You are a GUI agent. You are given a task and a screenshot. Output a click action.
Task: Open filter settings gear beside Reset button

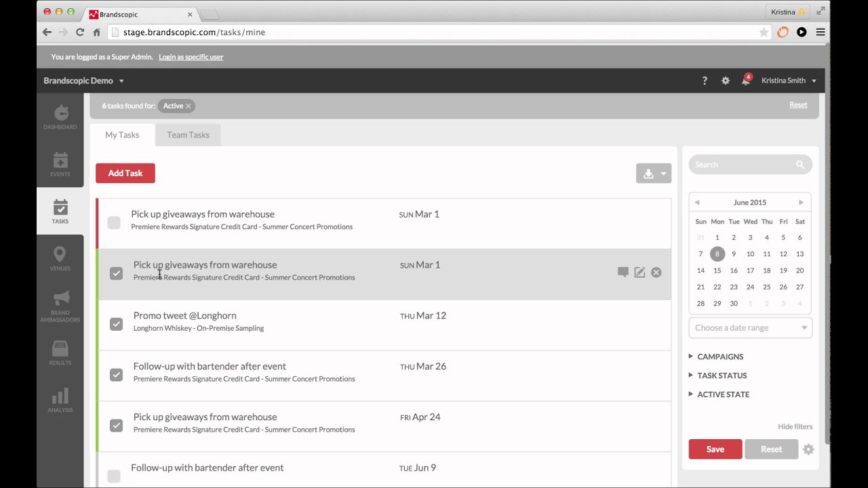tap(808, 449)
